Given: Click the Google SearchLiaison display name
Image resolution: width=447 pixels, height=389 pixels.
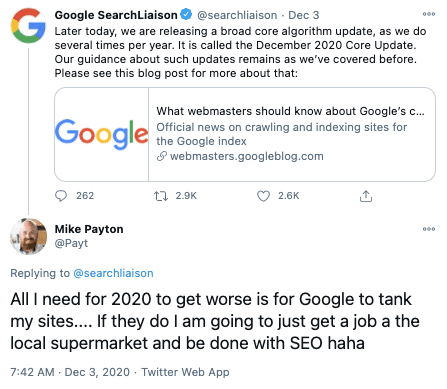Looking at the screenshot, I should [x=116, y=15].
